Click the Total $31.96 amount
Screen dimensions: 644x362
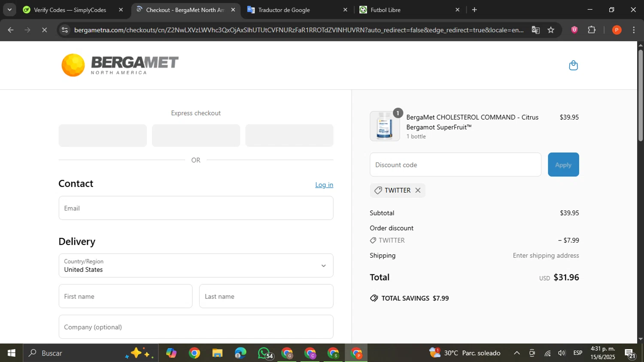click(566, 277)
